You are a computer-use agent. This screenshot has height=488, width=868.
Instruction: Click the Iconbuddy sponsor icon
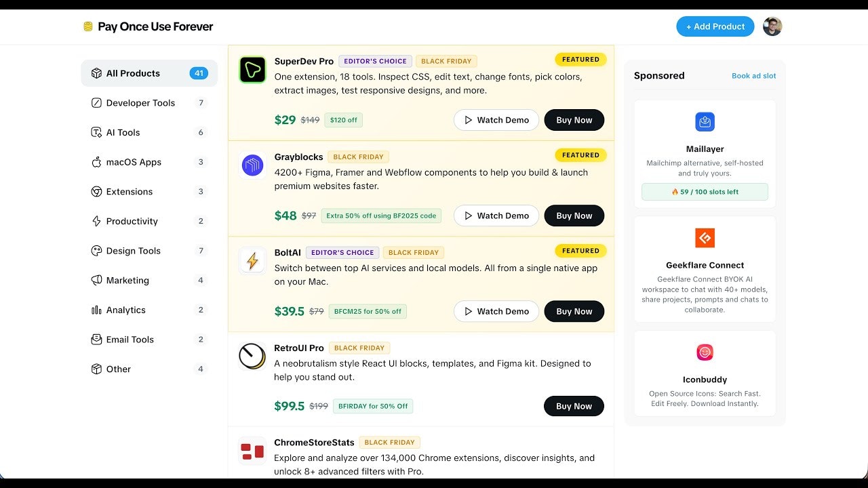pyautogui.click(x=705, y=352)
